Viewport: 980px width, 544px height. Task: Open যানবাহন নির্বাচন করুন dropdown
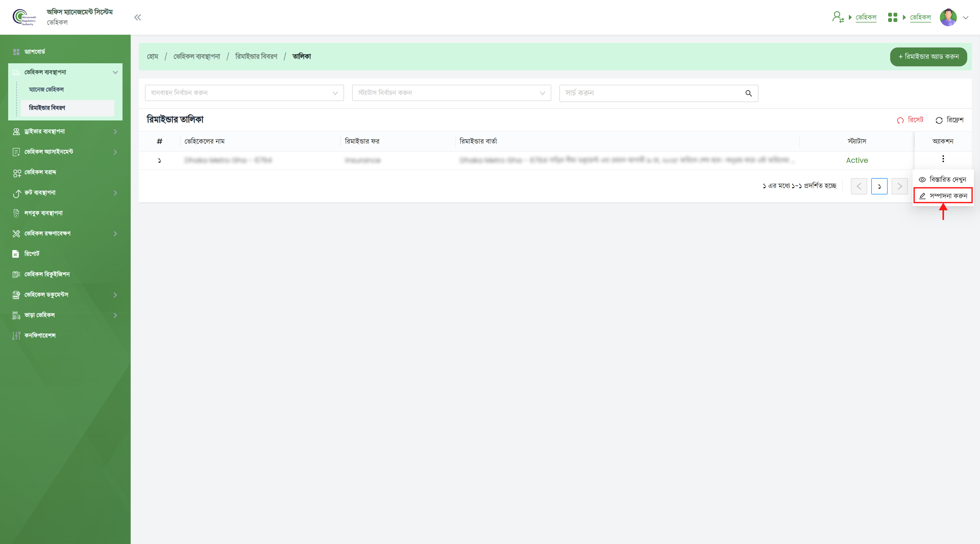(x=244, y=93)
